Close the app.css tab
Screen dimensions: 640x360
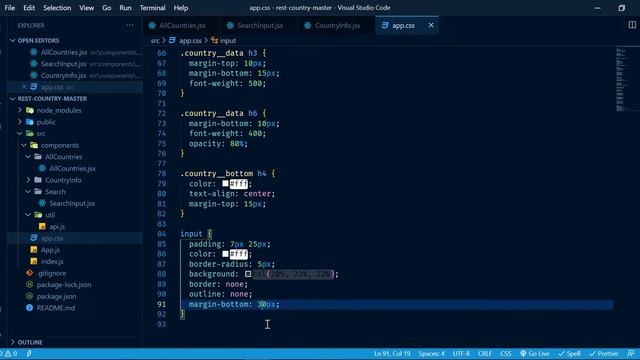point(431,25)
